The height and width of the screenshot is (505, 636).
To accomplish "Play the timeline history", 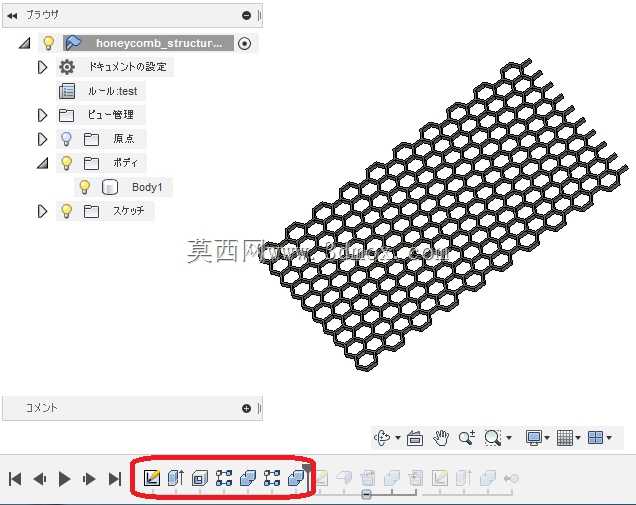I will pos(64,479).
